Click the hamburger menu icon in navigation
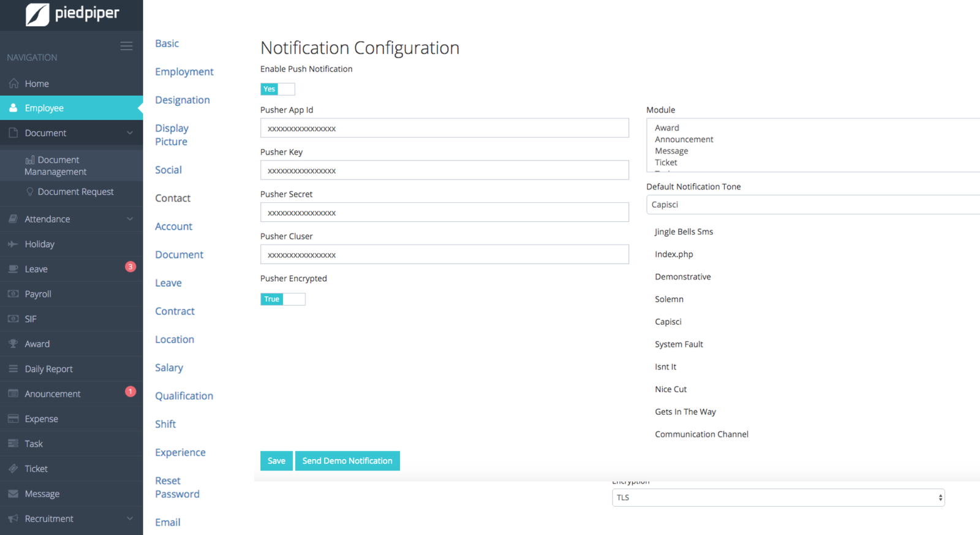This screenshot has width=980, height=535. pyautogui.click(x=126, y=46)
